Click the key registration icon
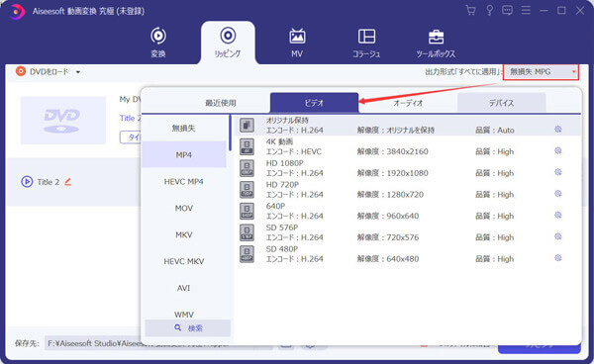 point(489,11)
